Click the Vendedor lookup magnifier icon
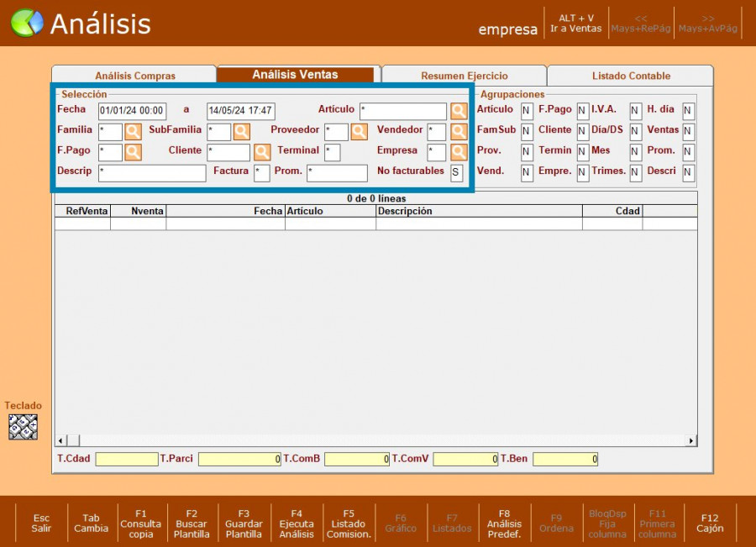 [458, 131]
